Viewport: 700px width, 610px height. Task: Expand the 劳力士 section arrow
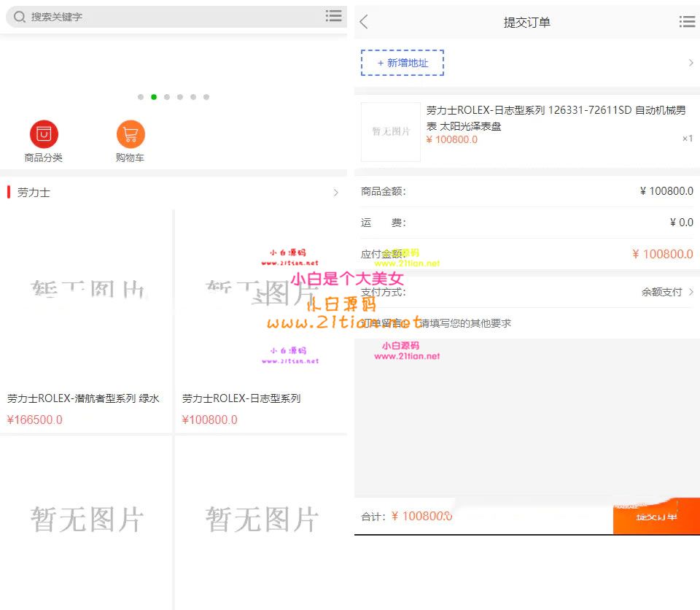pos(336,193)
